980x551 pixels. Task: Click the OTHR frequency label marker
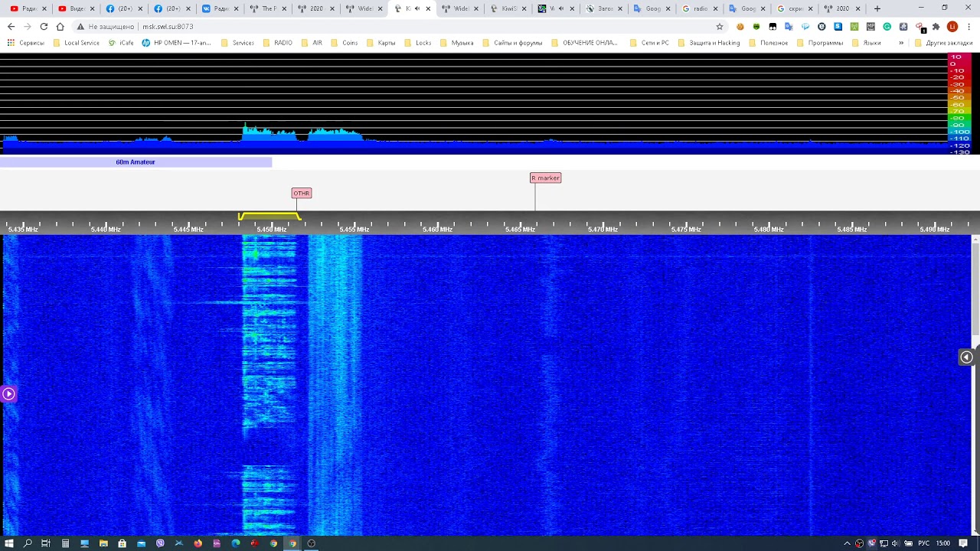[301, 193]
